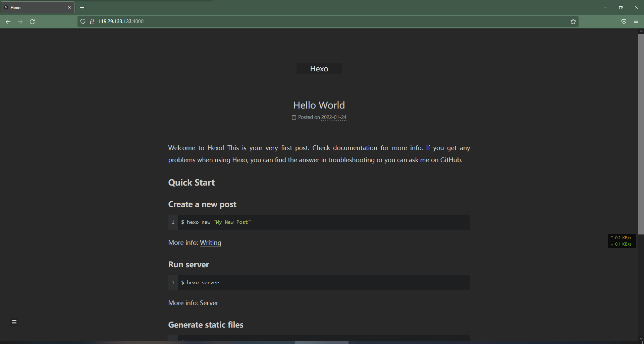This screenshot has width=644, height=344.
Task: Focus the address bar URL
Action: 329,21
